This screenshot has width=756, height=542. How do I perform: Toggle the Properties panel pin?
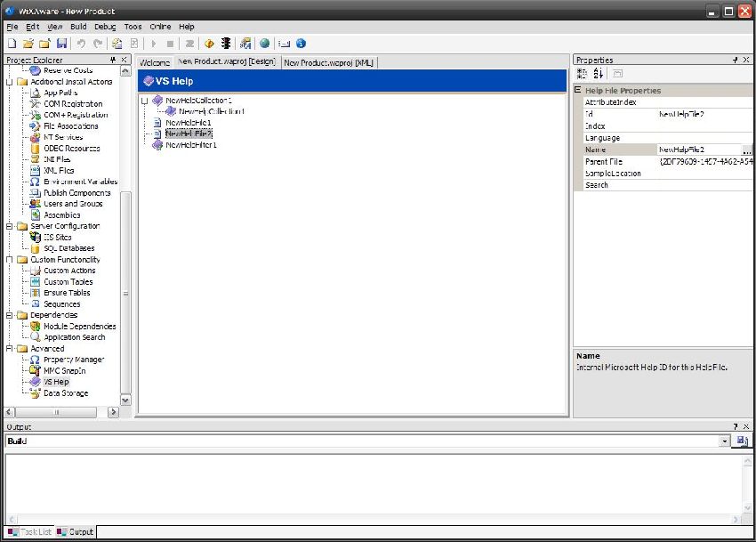click(736, 60)
